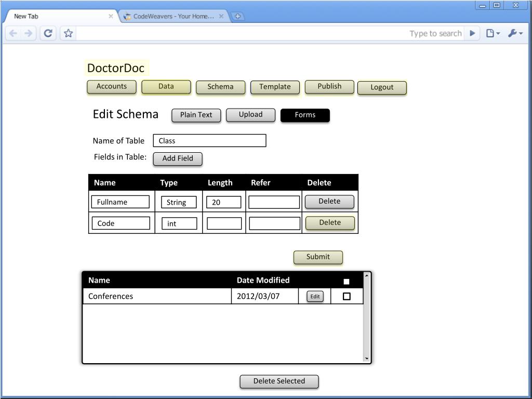
Task: Reload the page with refresh icon
Action: point(48,33)
